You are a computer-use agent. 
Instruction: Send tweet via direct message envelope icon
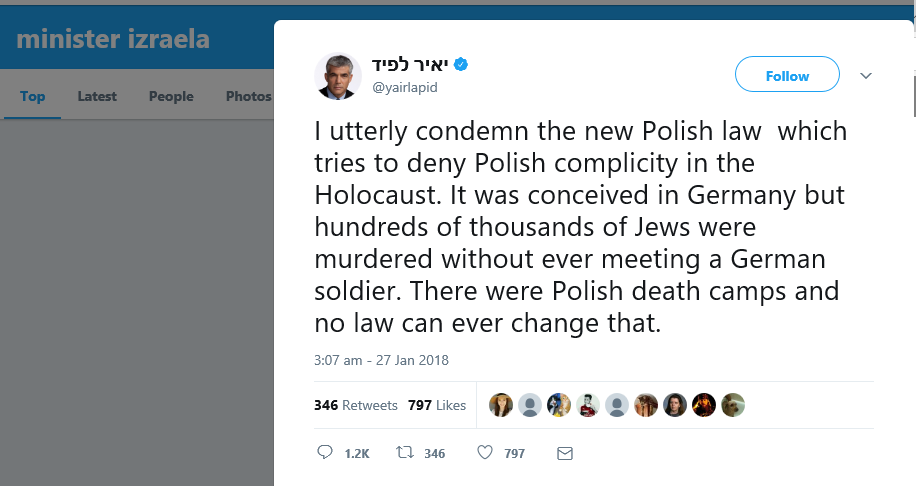click(564, 453)
